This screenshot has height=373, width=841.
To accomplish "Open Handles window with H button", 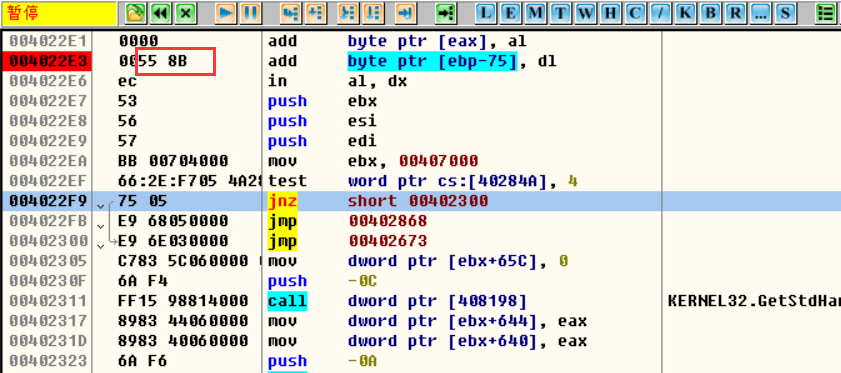I will point(610,12).
